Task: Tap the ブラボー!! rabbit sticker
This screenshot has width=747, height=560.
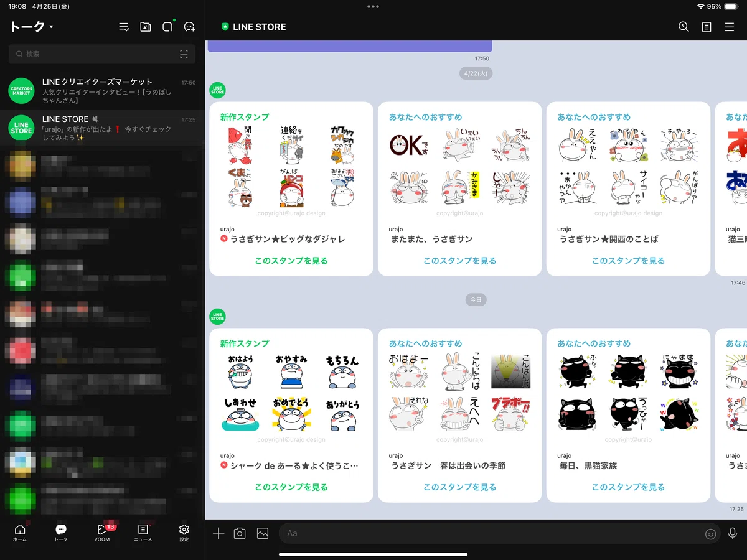Action: [510, 414]
